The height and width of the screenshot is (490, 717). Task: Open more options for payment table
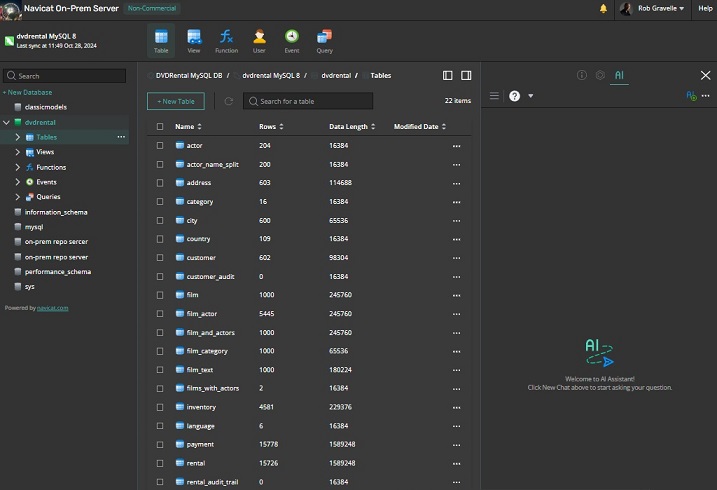tap(456, 445)
